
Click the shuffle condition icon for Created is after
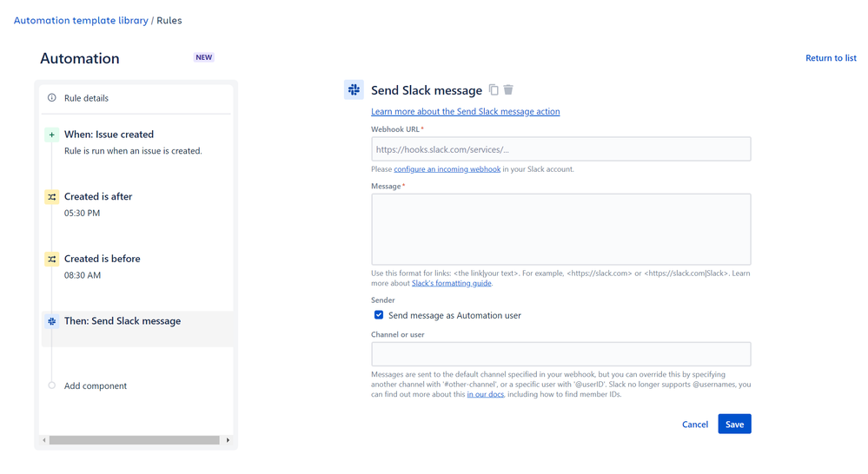[51, 197]
